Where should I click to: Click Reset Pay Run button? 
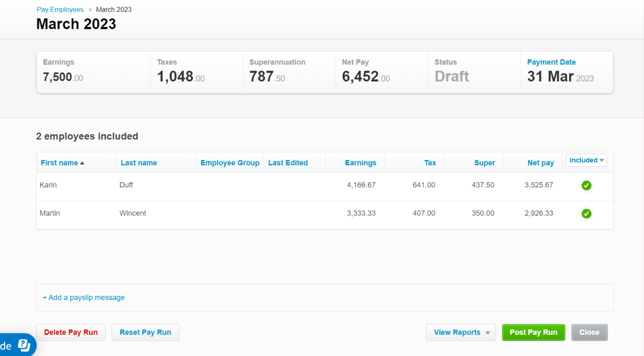145,332
